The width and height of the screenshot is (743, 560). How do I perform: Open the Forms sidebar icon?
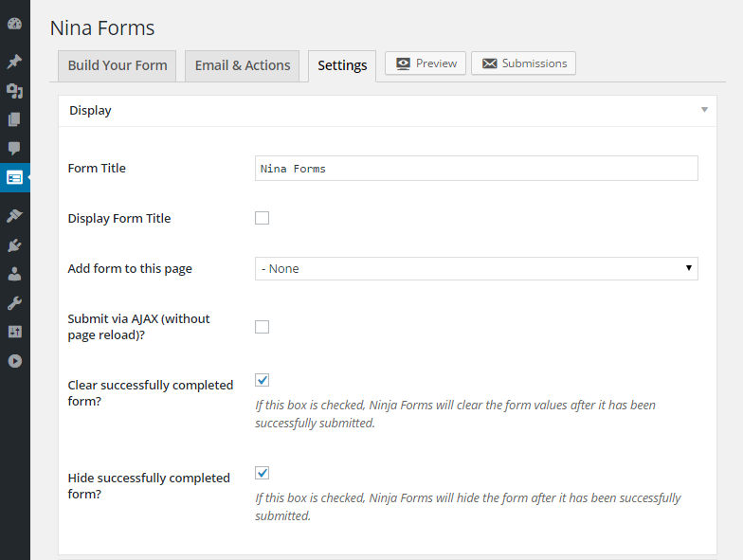pyautogui.click(x=15, y=178)
